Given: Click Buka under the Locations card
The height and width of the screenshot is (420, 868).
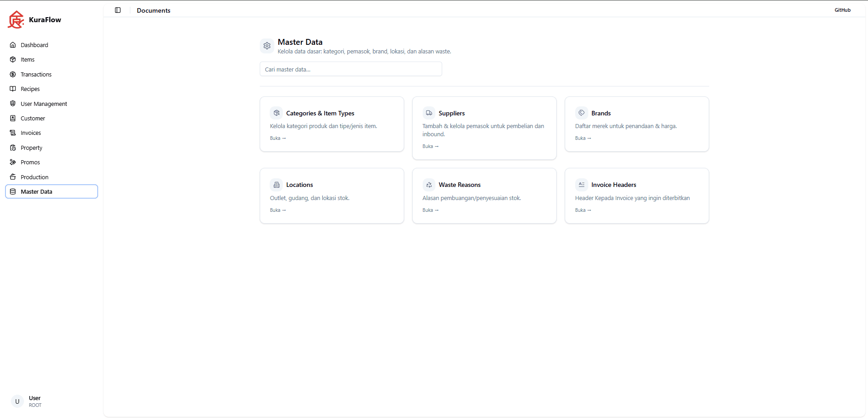Looking at the screenshot, I should pos(277,210).
